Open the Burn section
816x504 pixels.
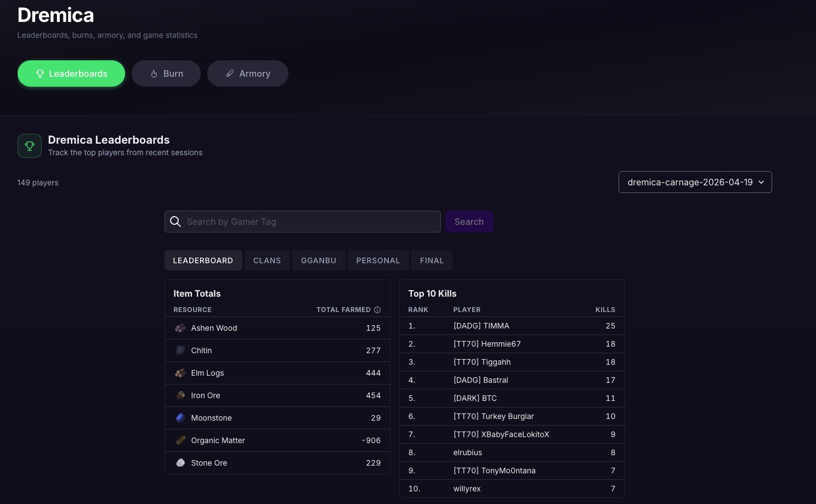pyautogui.click(x=166, y=73)
